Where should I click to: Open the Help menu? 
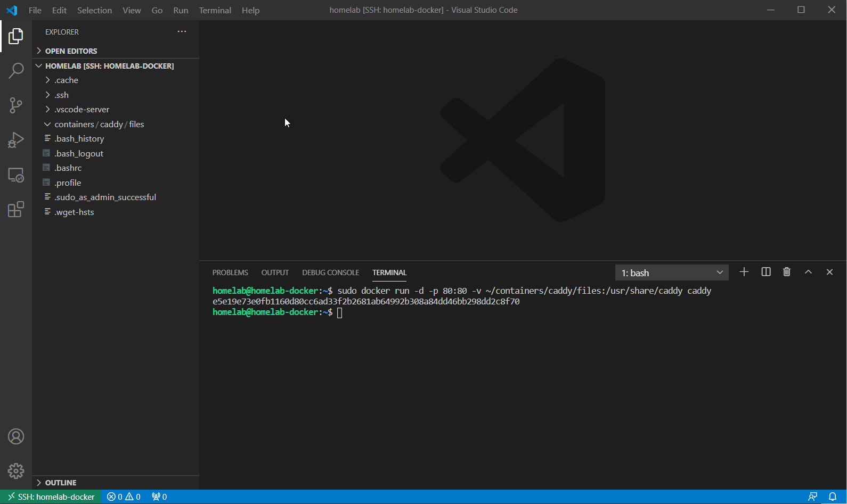pyautogui.click(x=250, y=10)
